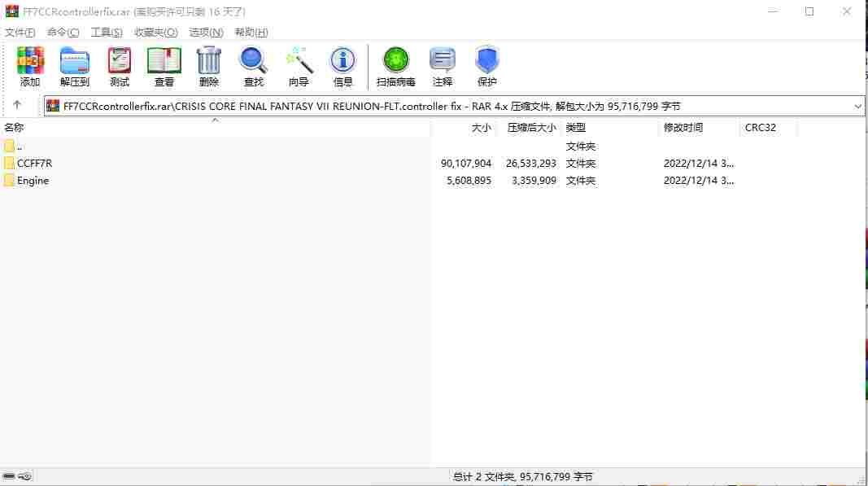Open the 工具(S) menu
The image size is (868, 486).
[107, 32]
